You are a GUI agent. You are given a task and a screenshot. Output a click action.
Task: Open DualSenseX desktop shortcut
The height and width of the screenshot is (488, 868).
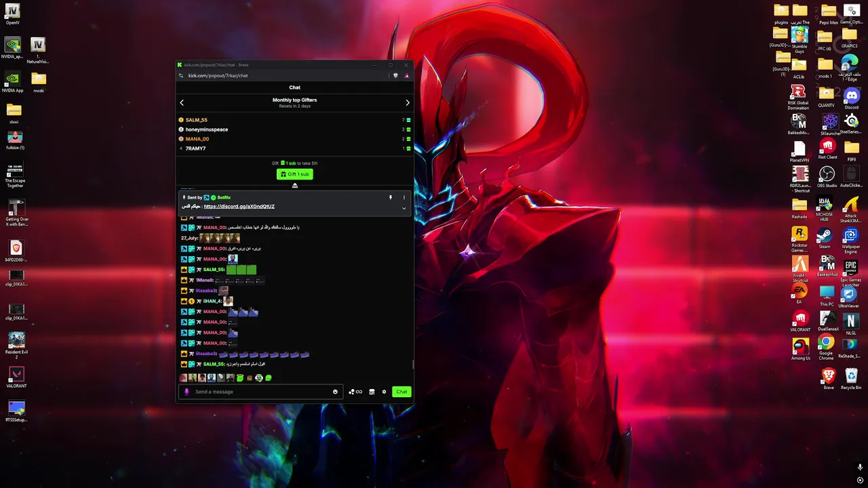tap(828, 321)
